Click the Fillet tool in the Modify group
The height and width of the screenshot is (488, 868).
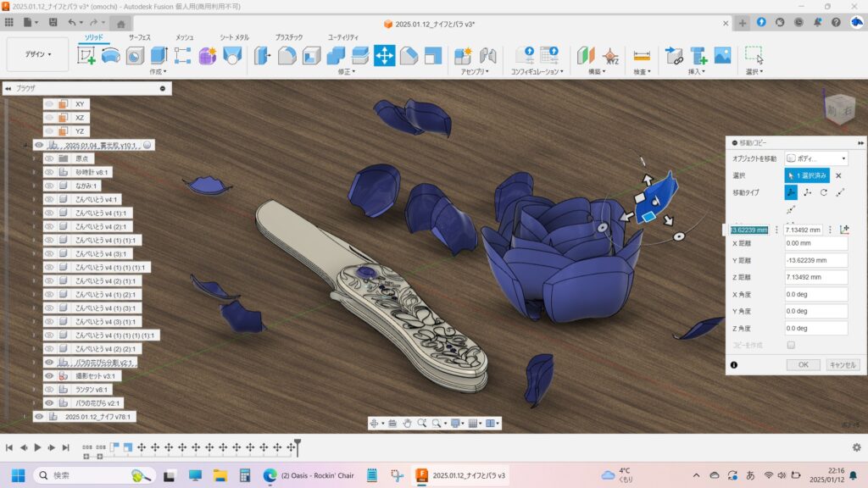coord(287,56)
